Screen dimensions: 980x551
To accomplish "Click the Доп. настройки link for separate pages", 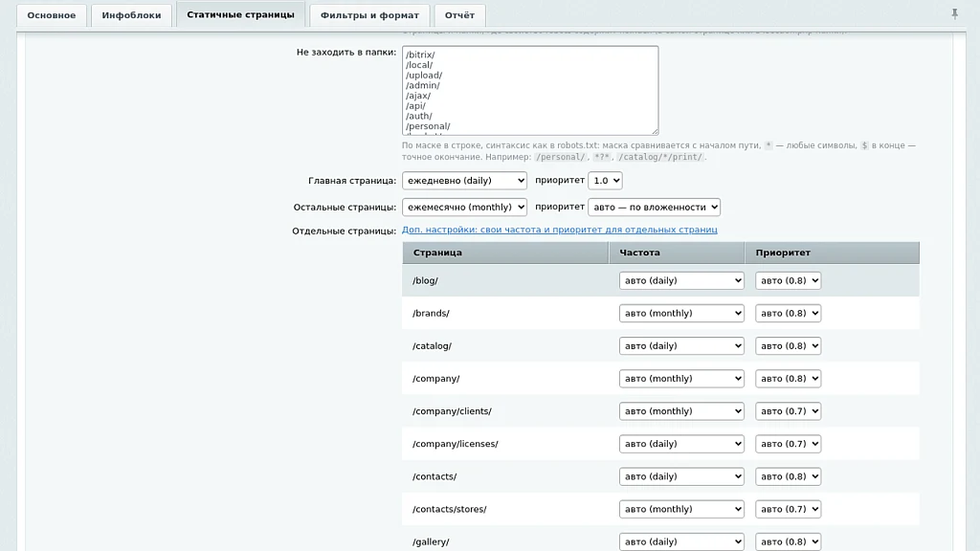I will click(x=559, y=230).
